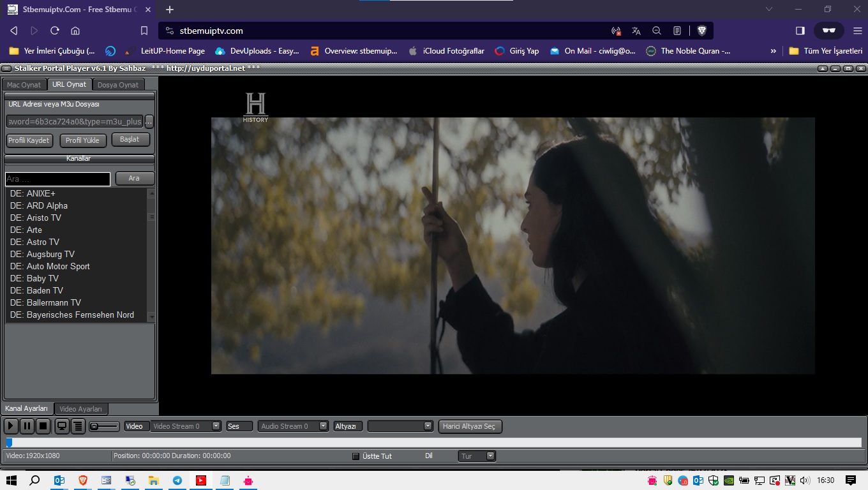Click the channel search input box

[57, 179]
